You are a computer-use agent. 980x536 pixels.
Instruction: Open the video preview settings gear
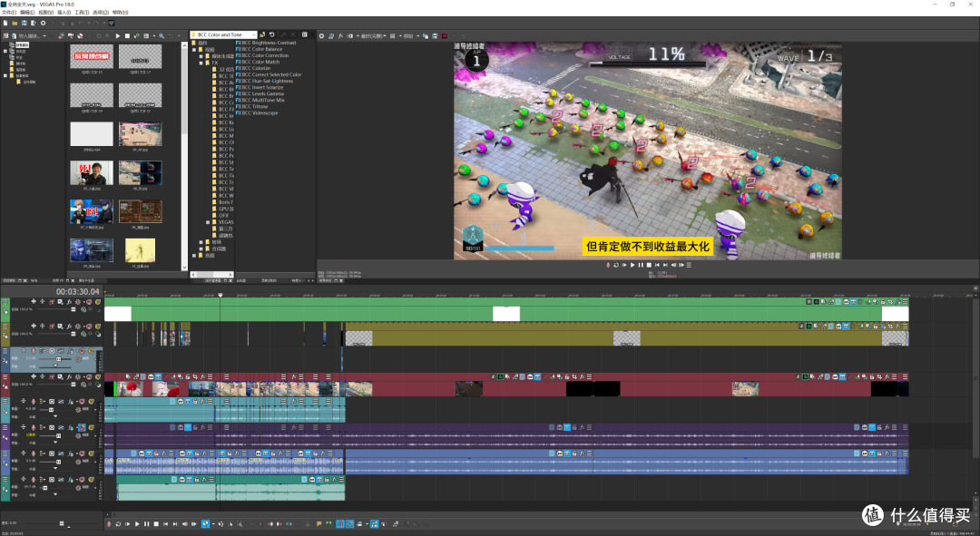322,35
